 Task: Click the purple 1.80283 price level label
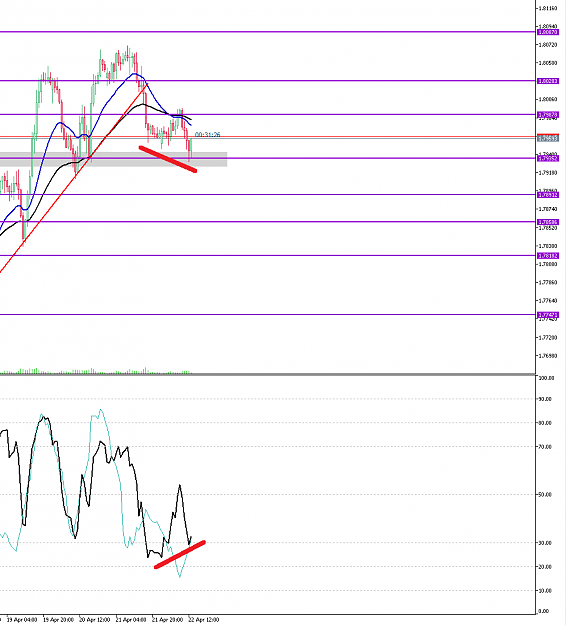click(x=548, y=81)
